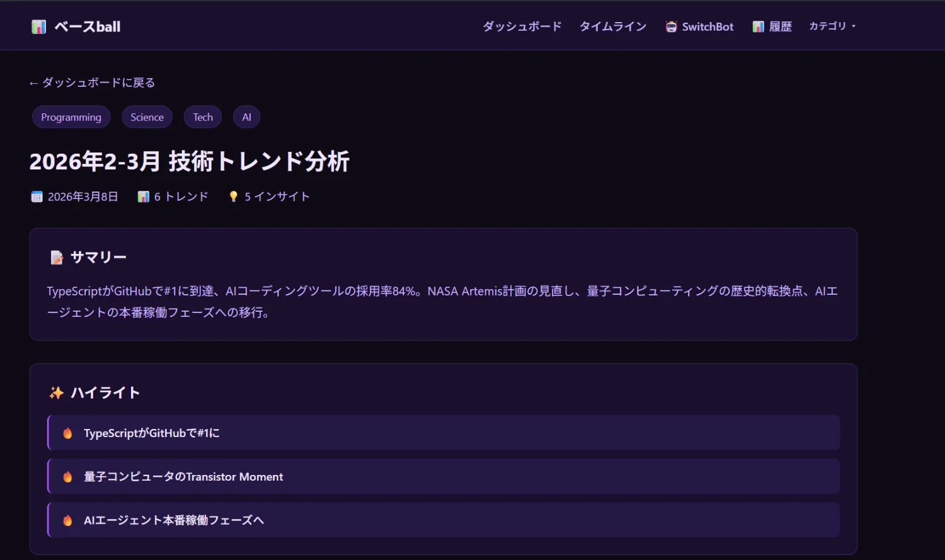945x560 pixels.
Task: Click the ← ダッシュボードに戻る link
Action: (92, 83)
